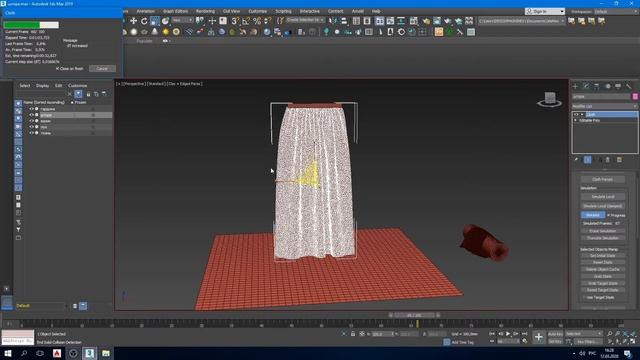Toggle Use Target State checkbox
The width and height of the screenshot is (640, 360).
(x=583, y=298)
